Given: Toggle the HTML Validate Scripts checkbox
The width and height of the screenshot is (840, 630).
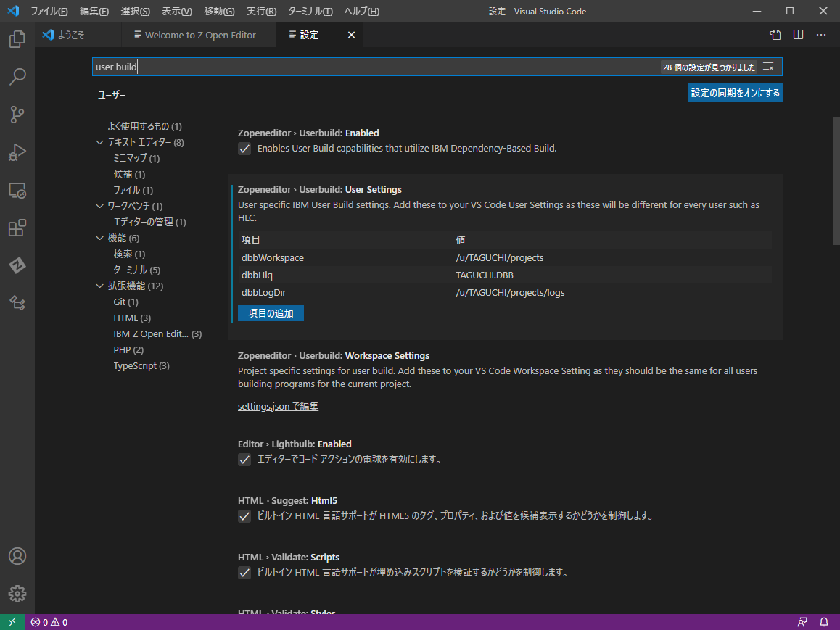Looking at the screenshot, I should click(244, 573).
